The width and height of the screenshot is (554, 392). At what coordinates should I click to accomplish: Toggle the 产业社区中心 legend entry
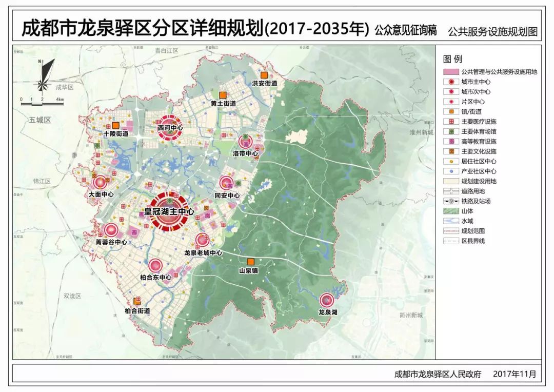(450, 169)
